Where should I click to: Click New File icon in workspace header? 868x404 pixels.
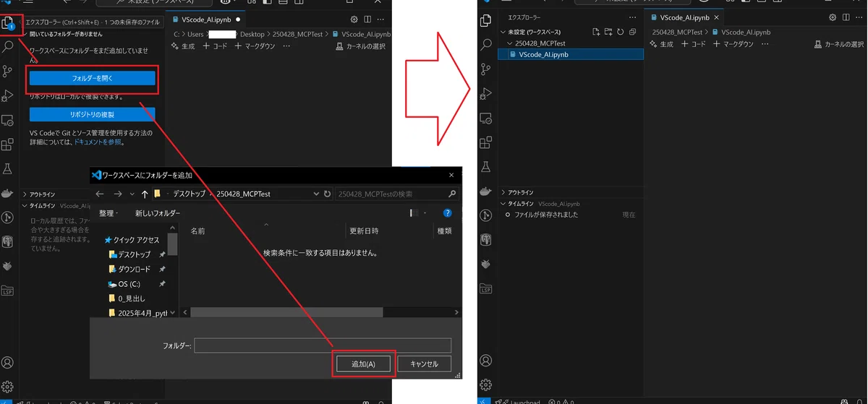(596, 32)
